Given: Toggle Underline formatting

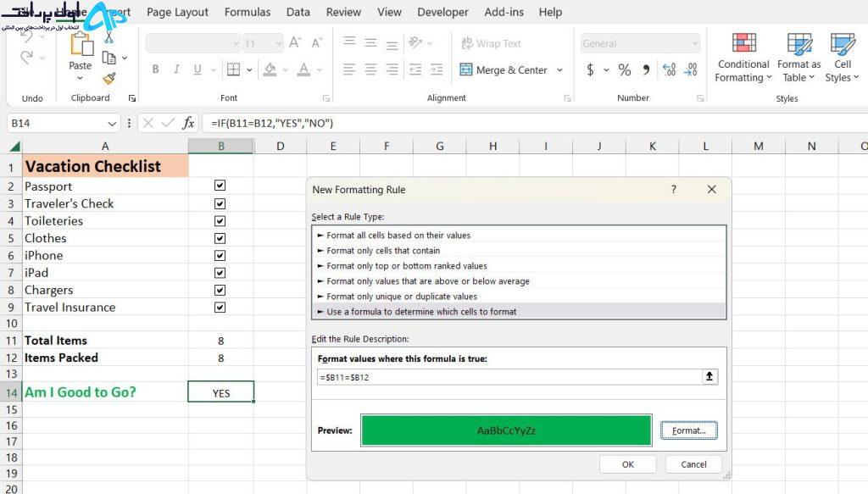Looking at the screenshot, I should [x=197, y=69].
